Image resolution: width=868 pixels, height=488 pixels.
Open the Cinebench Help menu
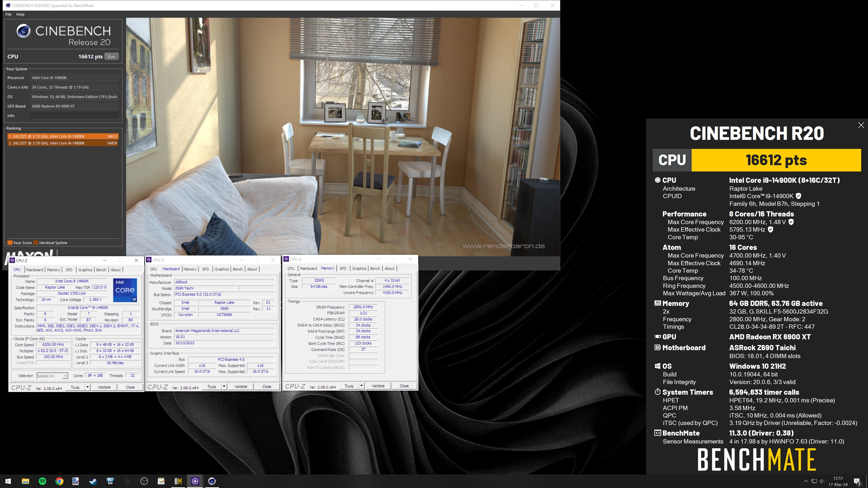point(20,14)
